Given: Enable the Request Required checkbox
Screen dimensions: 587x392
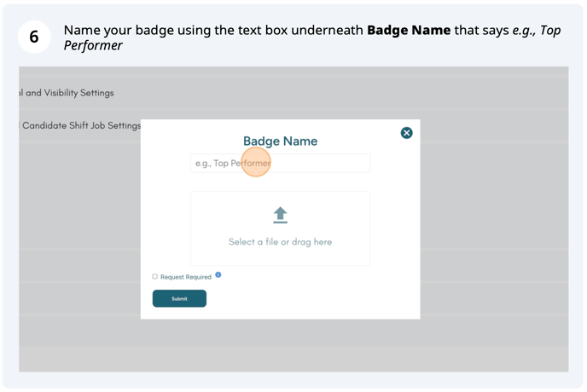Looking at the screenshot, I should click(155, 276).
